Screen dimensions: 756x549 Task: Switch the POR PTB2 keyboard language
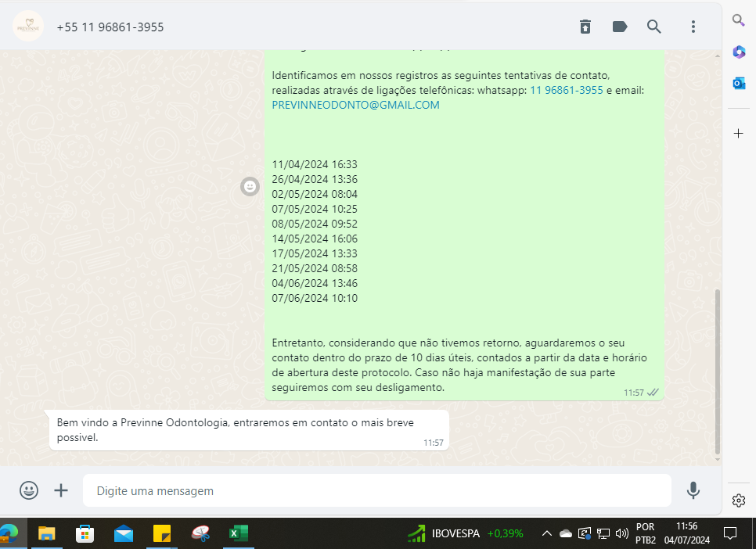(x=646, y=533)
